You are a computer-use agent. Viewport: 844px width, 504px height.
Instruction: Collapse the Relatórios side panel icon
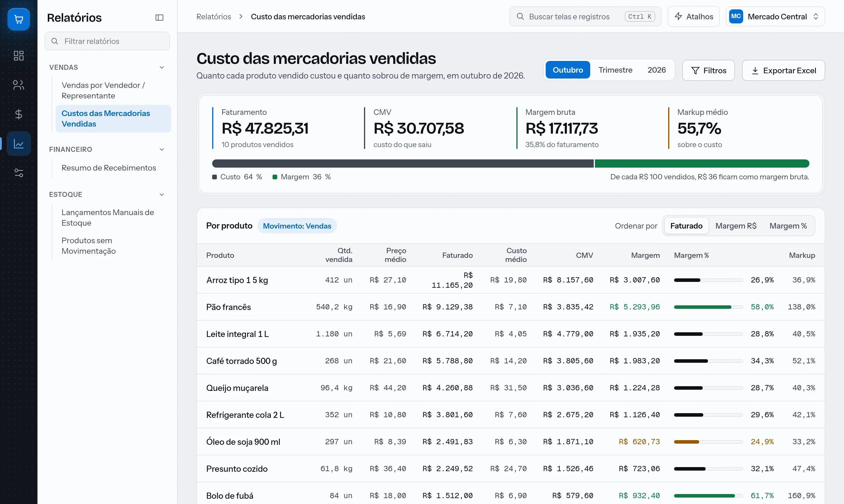[159, 18]
